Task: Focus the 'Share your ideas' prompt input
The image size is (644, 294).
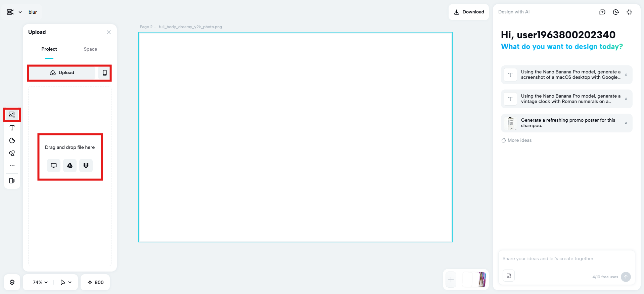Action: (x=567, y=259)
